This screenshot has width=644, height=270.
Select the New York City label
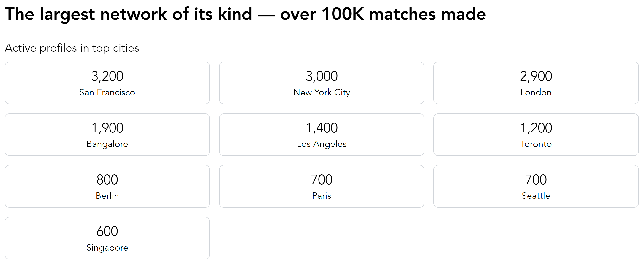tap(322, 92)
